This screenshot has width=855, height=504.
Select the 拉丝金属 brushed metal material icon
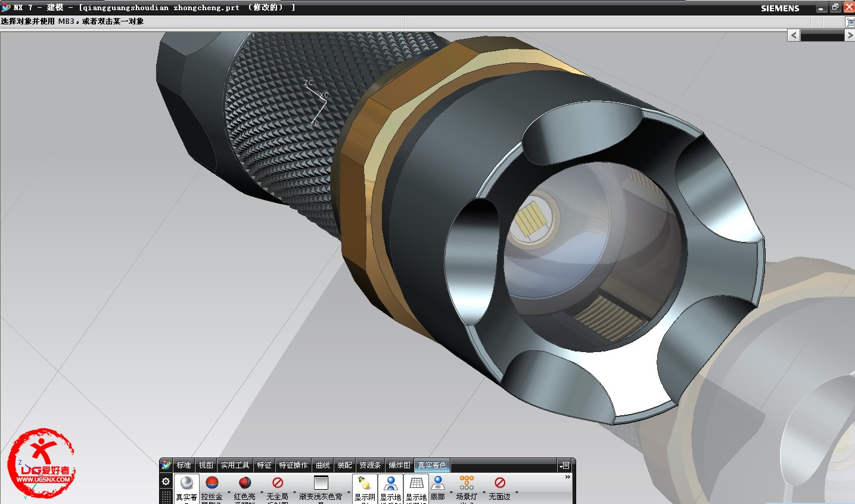[212, 483]
